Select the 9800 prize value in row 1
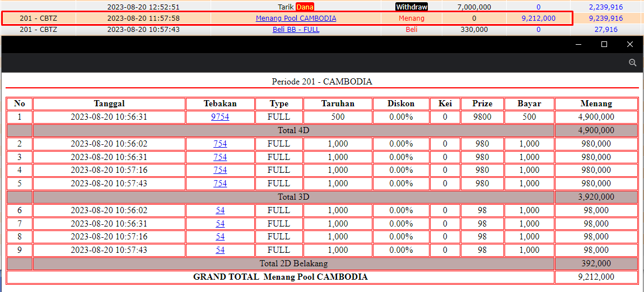The width and height of the screenshot is (644, 292). point(482,117)
